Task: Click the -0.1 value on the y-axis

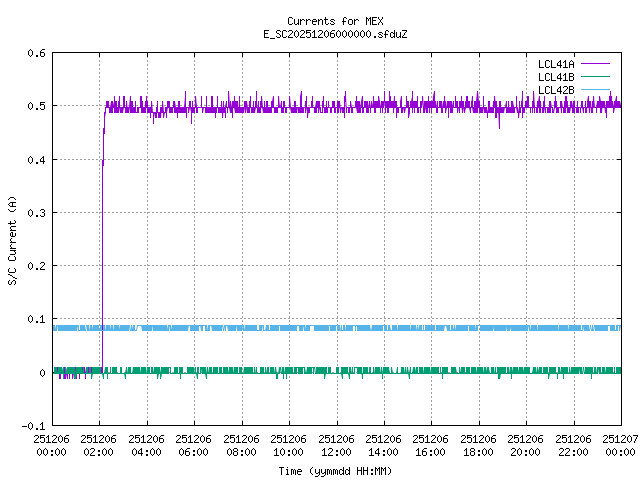Action: click(32, 426)
